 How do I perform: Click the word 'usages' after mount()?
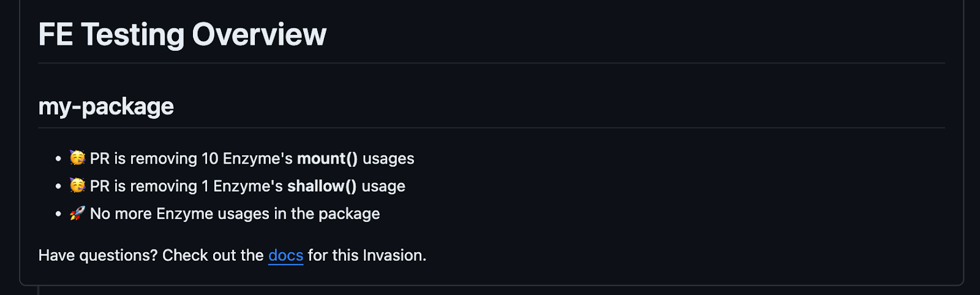pyautogui.click(x=388, y=159)
